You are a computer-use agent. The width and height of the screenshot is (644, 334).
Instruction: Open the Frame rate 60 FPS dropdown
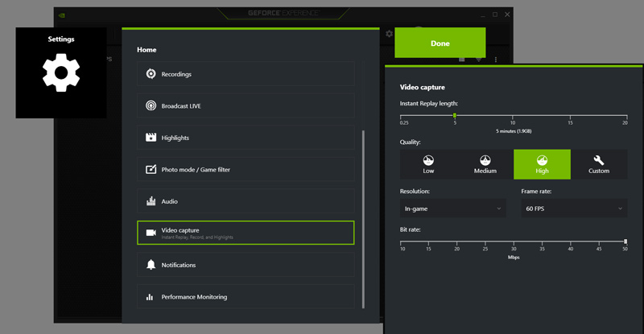574,208
